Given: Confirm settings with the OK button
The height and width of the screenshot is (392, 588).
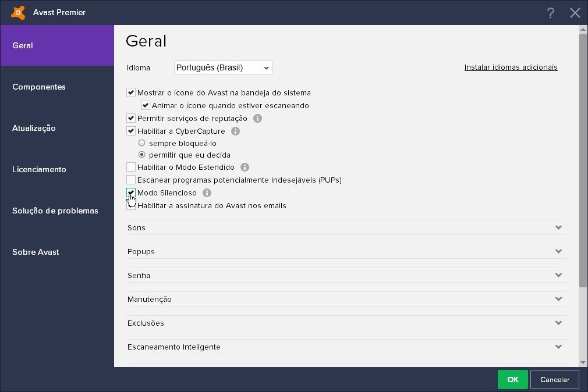Looking at the screenshot, I should (512, 379).
